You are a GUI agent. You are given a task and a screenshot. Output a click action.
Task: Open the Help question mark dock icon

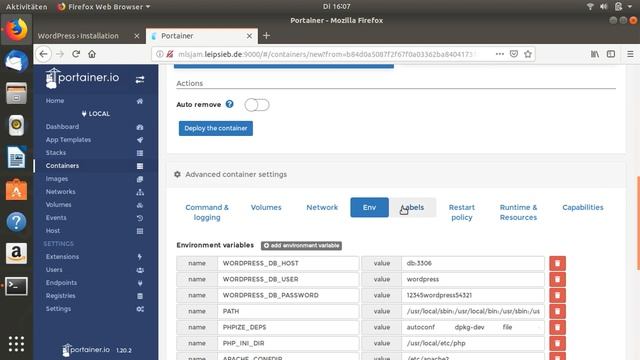(16, 222)
